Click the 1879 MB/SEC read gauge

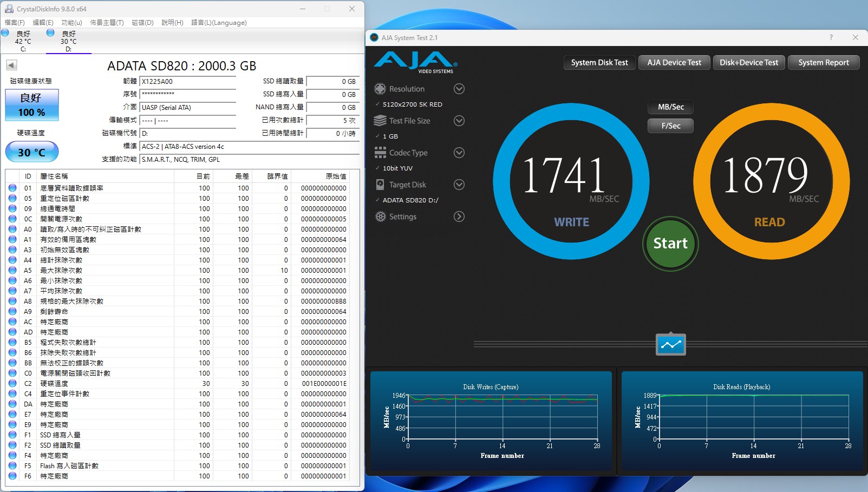coord(771,181)
